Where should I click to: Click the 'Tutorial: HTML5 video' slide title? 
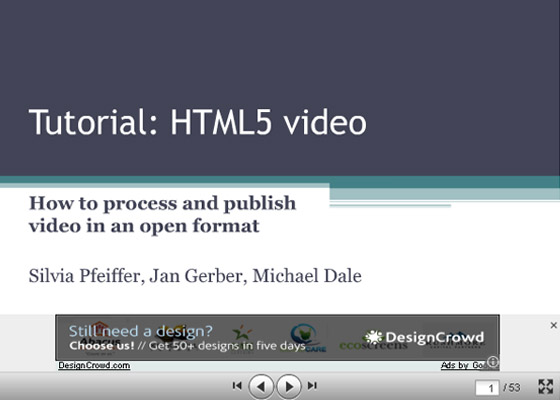198,122
